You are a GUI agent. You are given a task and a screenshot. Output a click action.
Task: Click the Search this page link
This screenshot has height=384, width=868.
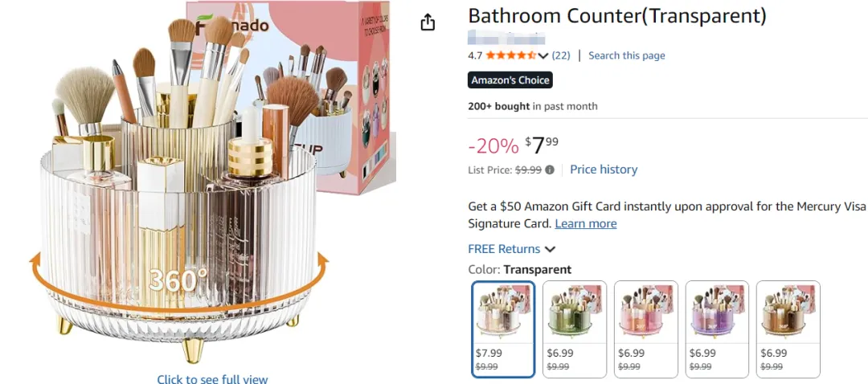[x=626, y=55]
